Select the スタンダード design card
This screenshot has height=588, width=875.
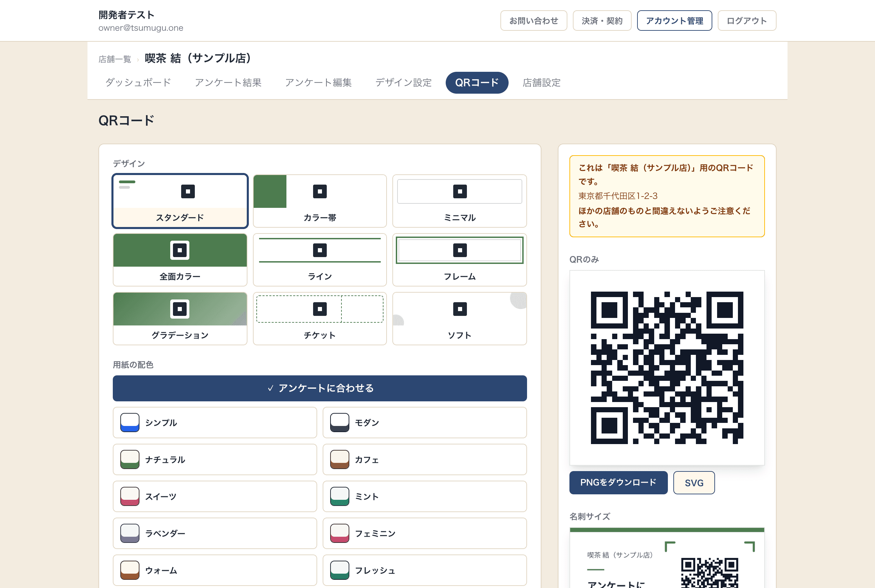click(x=180, y=201)
